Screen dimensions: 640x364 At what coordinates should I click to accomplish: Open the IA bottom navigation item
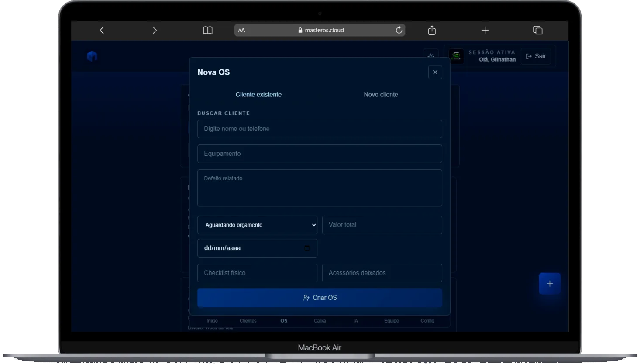pyautogui.click(x=355, y=321)
